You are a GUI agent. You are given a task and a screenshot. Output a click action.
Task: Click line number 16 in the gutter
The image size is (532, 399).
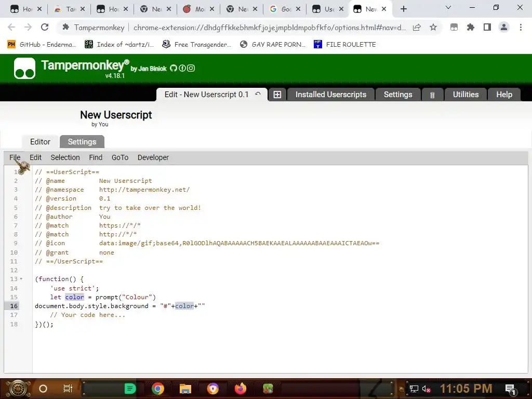pyautogui.click(x=14, y=305)
